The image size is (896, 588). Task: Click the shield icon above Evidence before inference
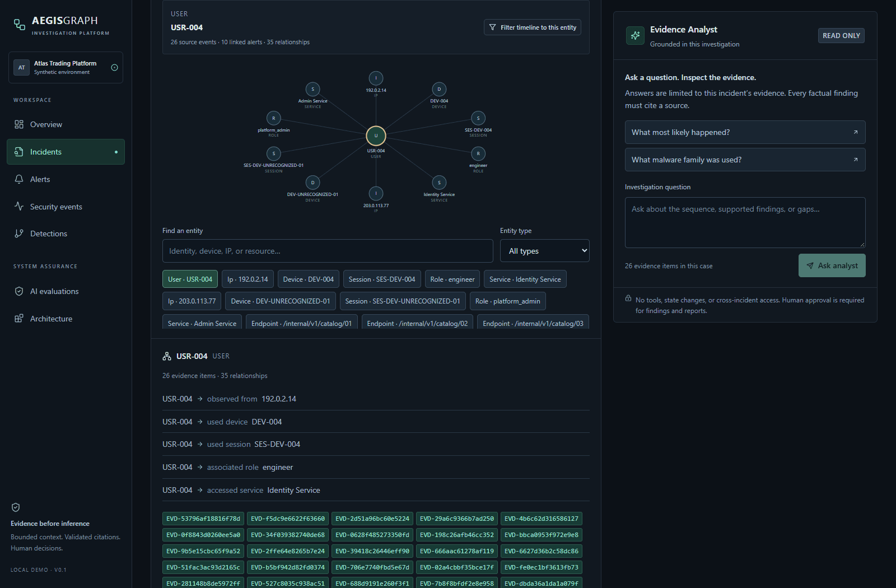16,507
